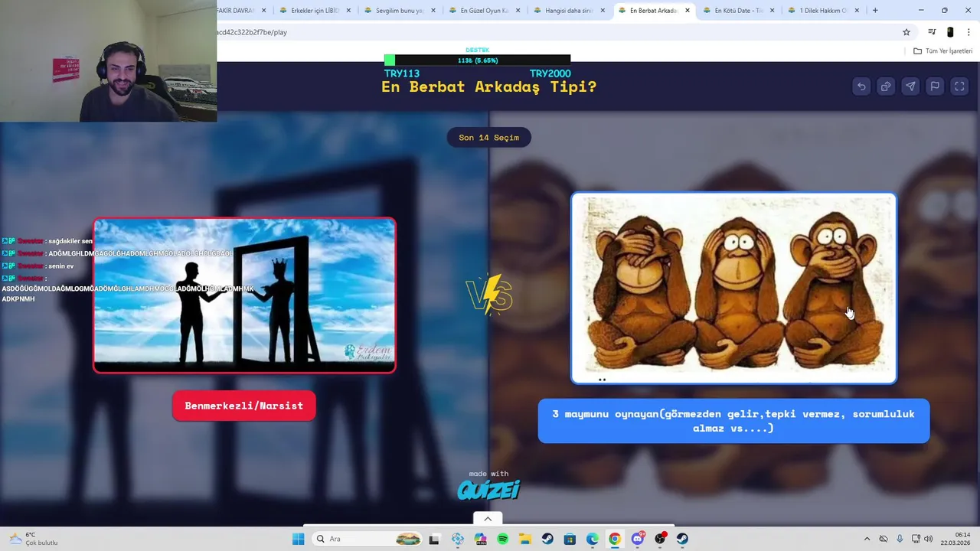
Task: Open the Tüm Yer İşaretleri bookmarks folder
Action: [942, 51]
